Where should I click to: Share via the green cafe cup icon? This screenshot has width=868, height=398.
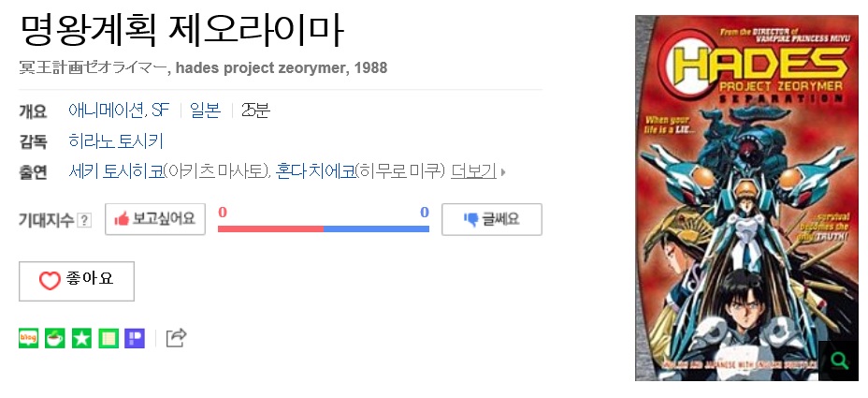pos(55,337)
